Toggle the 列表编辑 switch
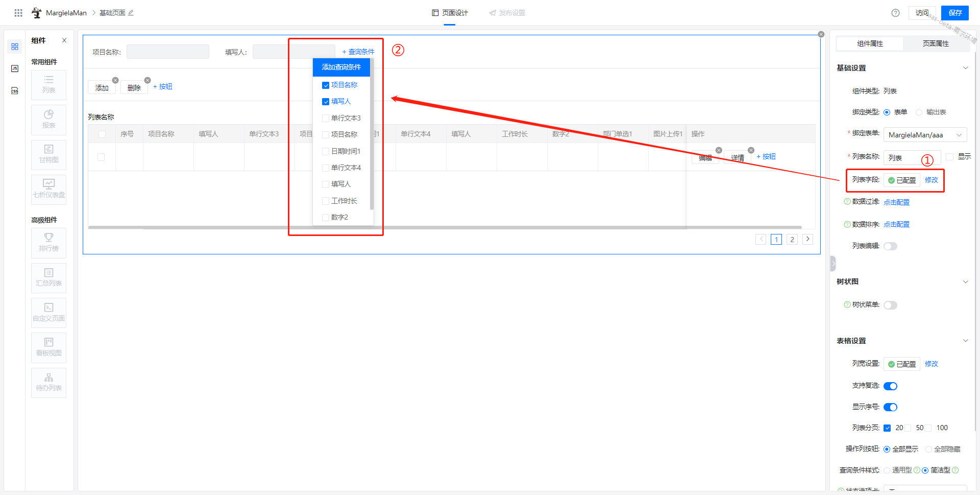The image size is (980, 495). [891, 246]
